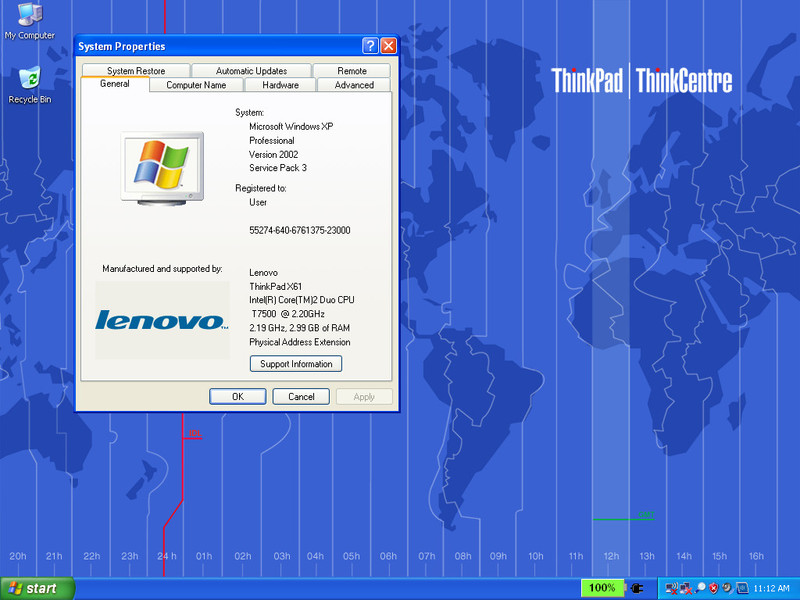Open the Computer Name tab

tap(196, 85)
